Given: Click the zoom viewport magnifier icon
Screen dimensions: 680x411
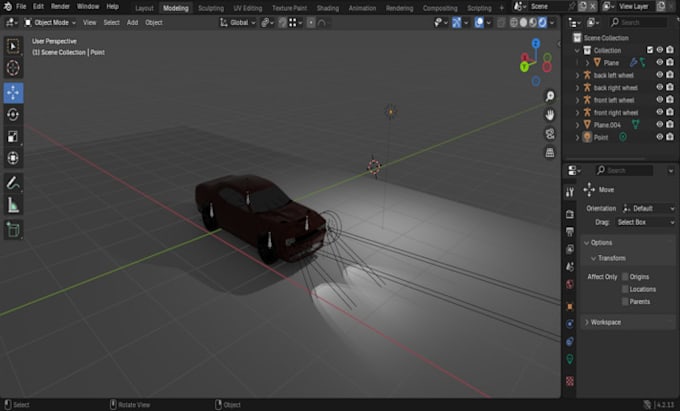Looking at the screenshot, I should [x=550, y=96].
